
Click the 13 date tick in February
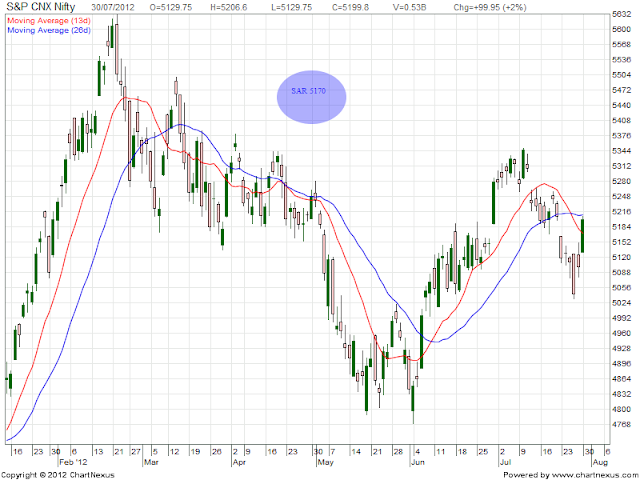click(x=98, y=451)
